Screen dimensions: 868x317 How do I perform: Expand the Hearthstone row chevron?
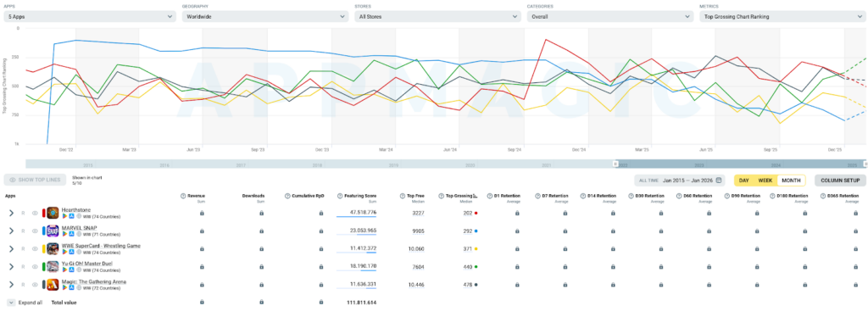click(x=11, y=213)
